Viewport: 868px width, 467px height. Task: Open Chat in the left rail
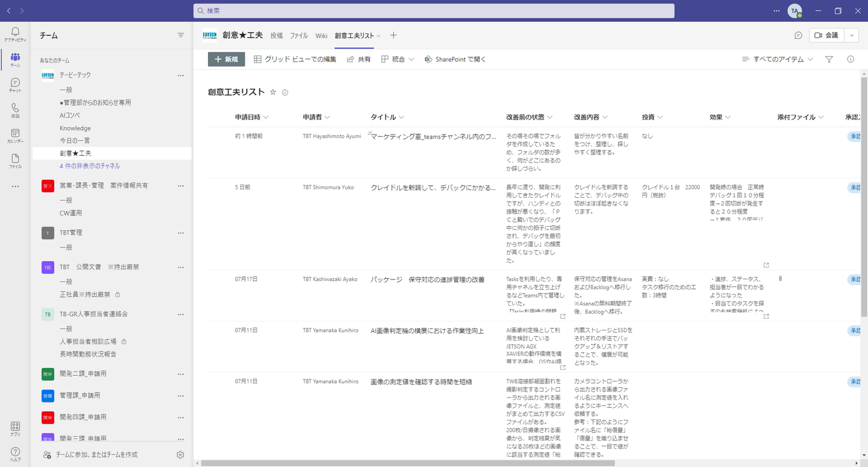pos(15,85)
